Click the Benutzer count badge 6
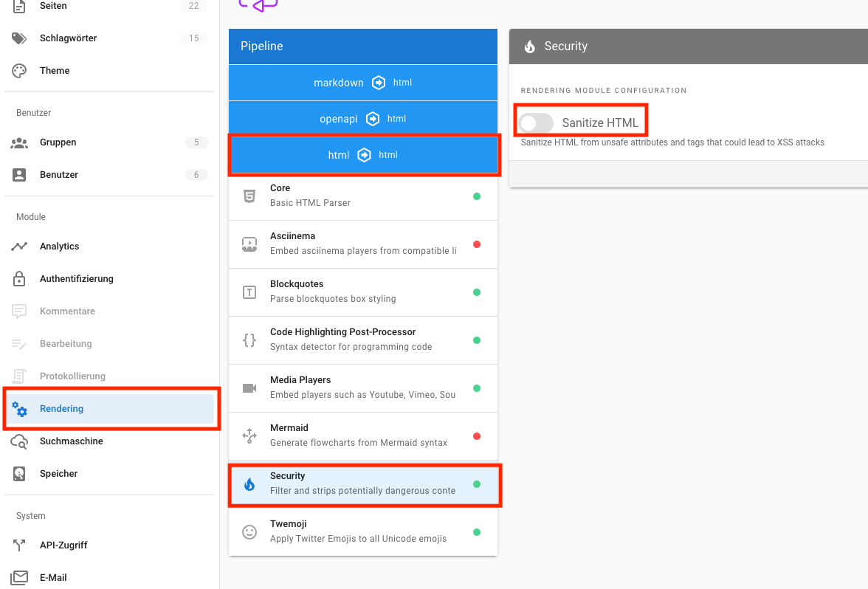 pyautogui.click(x=196, y=175)
